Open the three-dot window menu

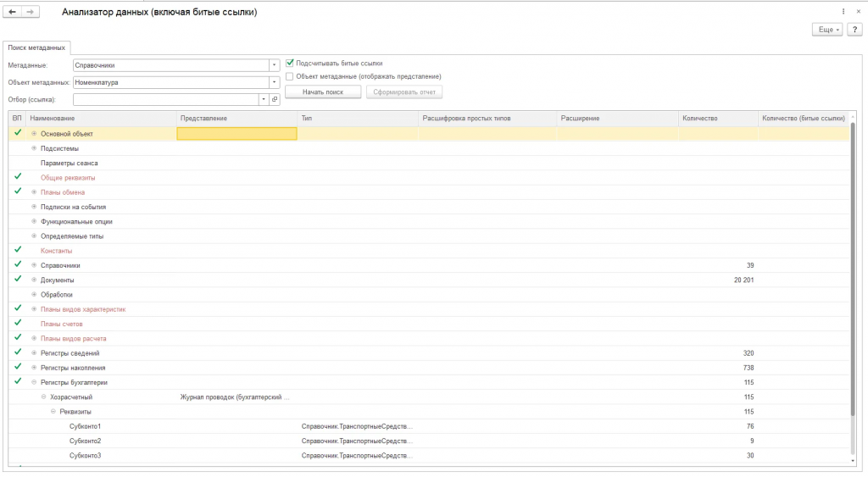[843, 12]
